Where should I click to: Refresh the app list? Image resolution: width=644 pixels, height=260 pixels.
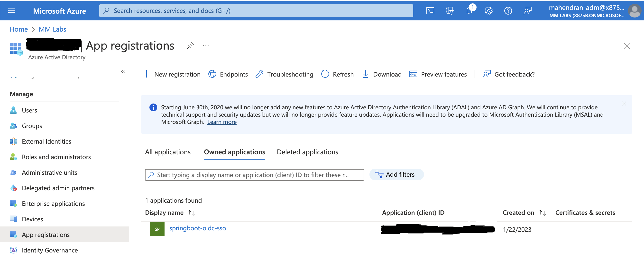(338, 74)
